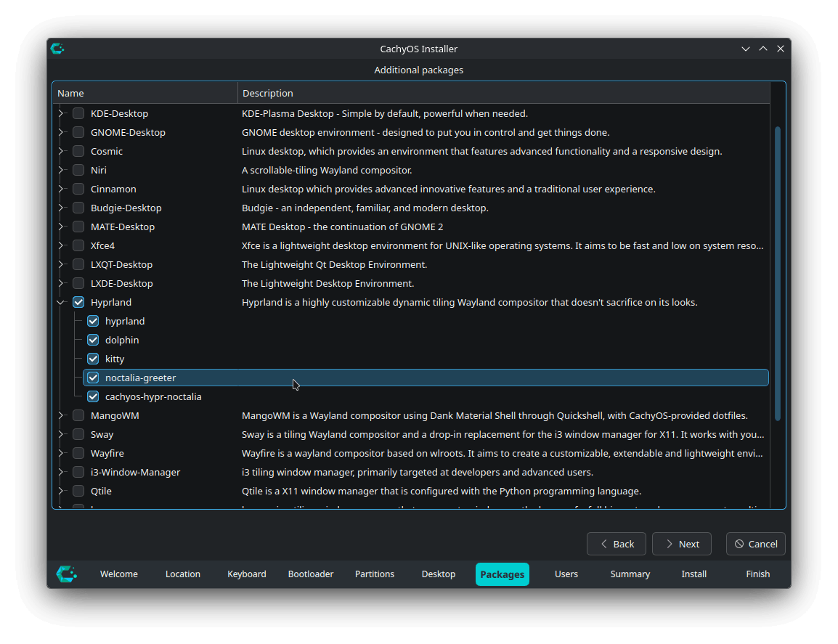Select the Niri checkbox
Image resolution: width=838 pixels, height=644 pixels.
pos(78,170)
